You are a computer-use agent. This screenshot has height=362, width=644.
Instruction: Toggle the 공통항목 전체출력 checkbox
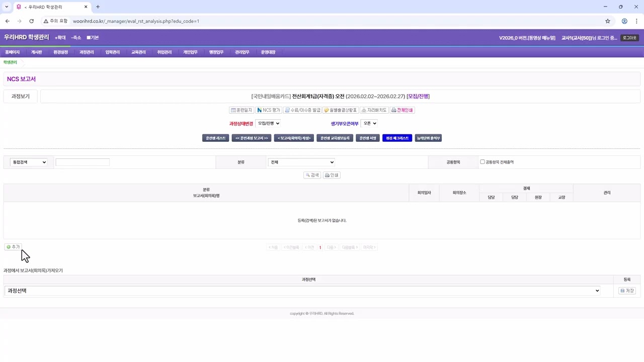tap(482, 162)
